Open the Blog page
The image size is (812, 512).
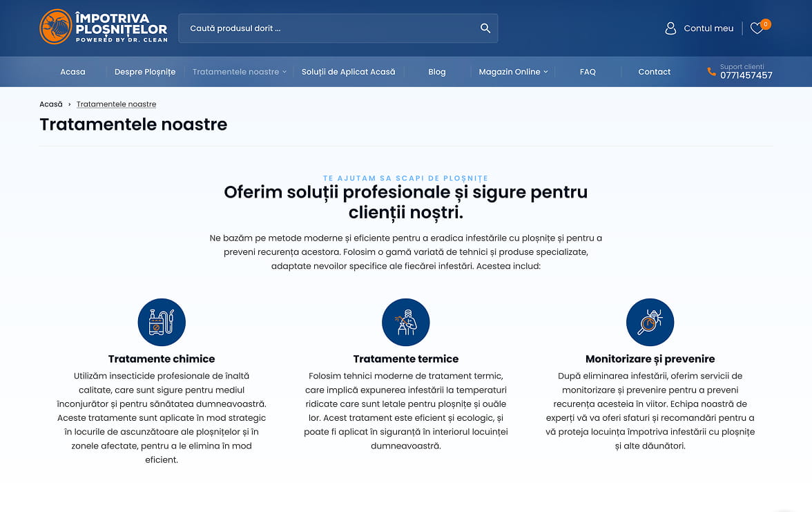[437, 72]
